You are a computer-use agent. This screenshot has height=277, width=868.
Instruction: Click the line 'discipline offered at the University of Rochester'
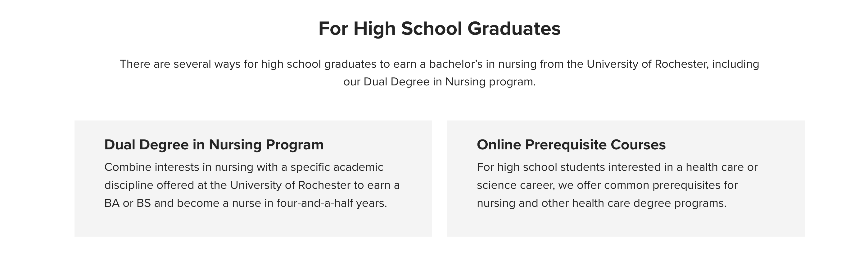coord(252,185)
